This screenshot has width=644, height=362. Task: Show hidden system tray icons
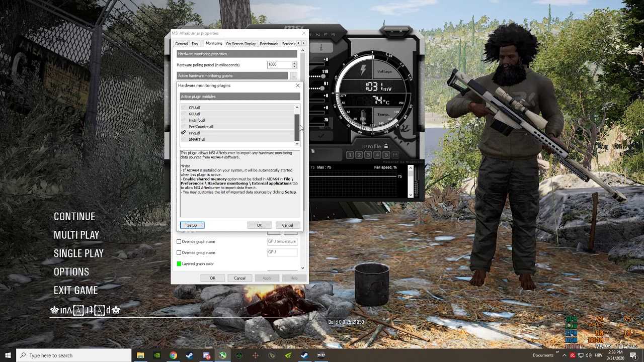click(x=565, y=355)
